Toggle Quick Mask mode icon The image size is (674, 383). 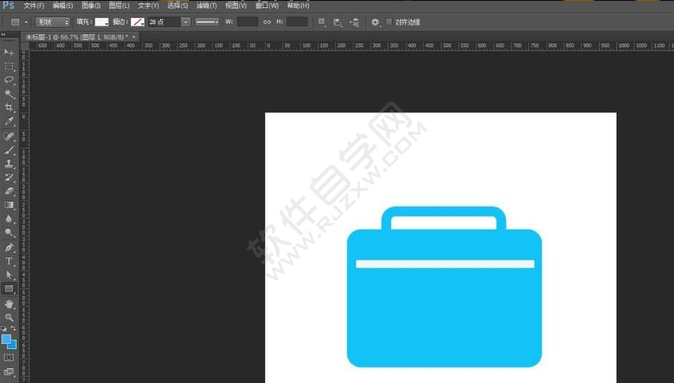pyautogui.click(x=9, y=358)
